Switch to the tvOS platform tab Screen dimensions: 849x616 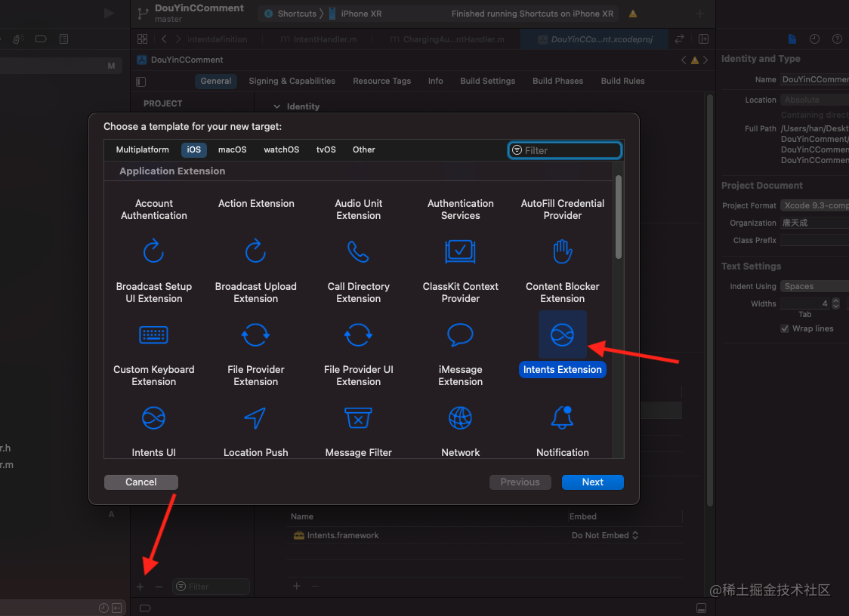326,149
